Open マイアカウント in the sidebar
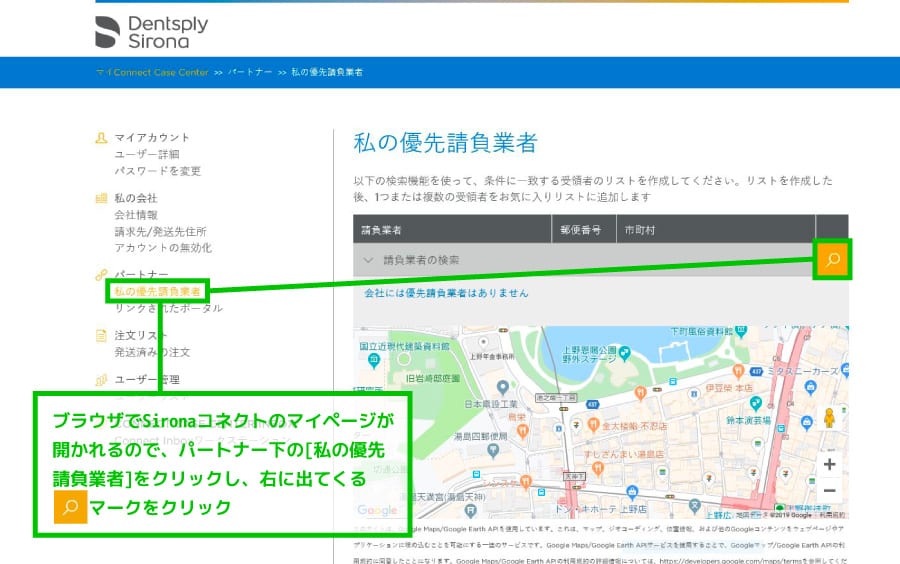 point(152,138)
